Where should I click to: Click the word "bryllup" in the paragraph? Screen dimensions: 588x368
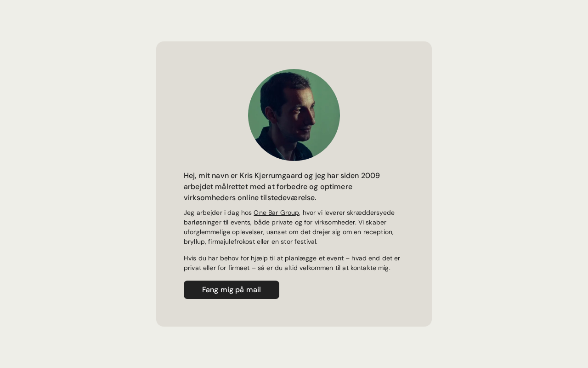point(194,241)
